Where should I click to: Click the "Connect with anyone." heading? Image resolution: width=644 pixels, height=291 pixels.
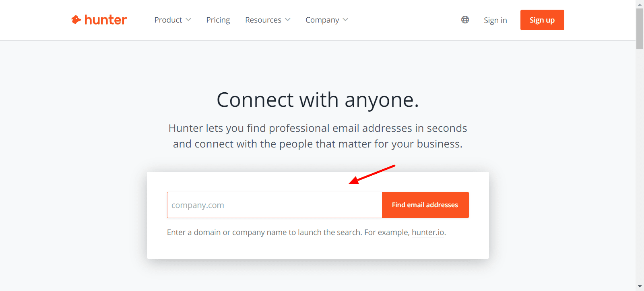pyautogui.click(x=318, y=100)
